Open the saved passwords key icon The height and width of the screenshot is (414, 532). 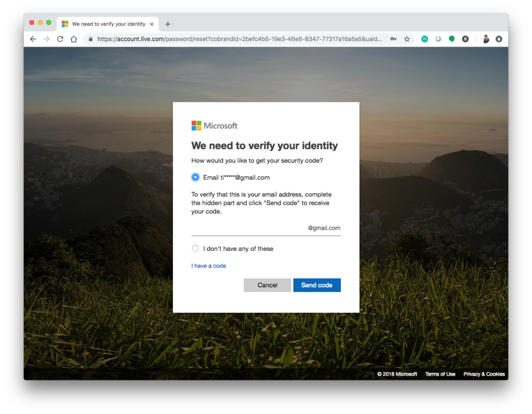point(393,39)
